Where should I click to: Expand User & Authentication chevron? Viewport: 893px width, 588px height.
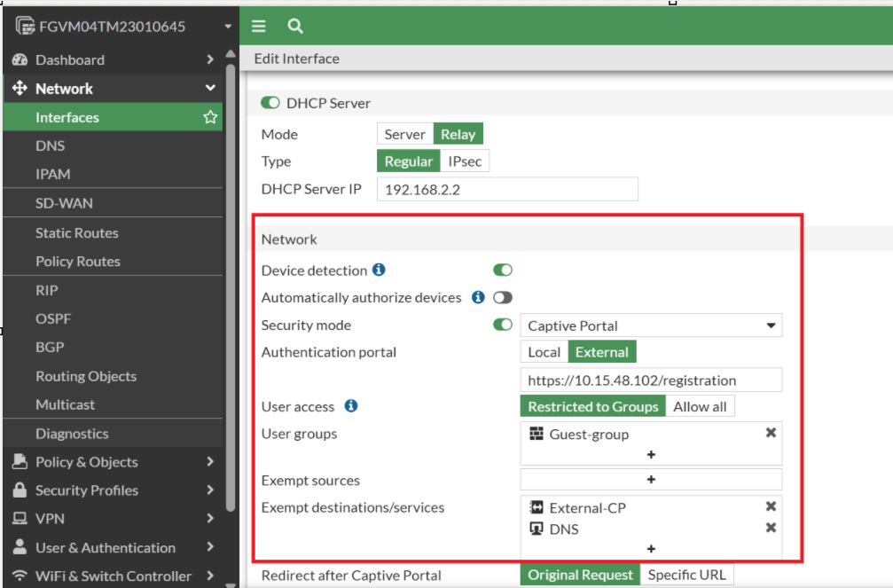point(210,546)
